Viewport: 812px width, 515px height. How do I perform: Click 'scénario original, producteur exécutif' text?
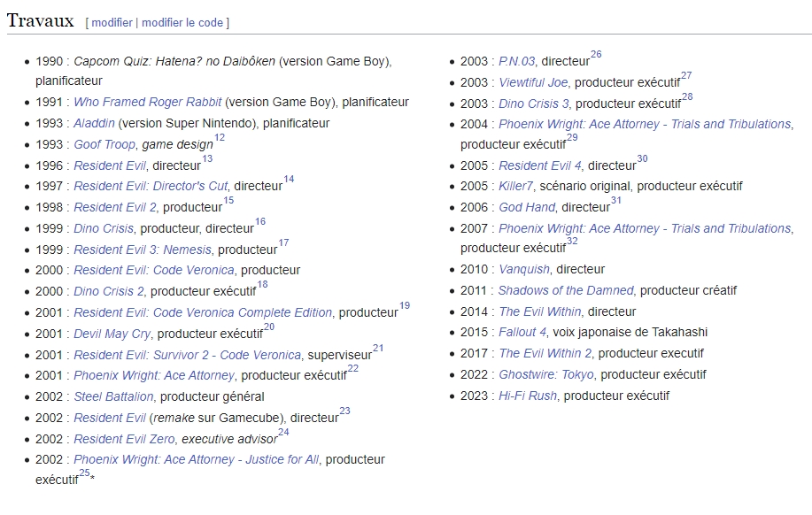[641, 186]
